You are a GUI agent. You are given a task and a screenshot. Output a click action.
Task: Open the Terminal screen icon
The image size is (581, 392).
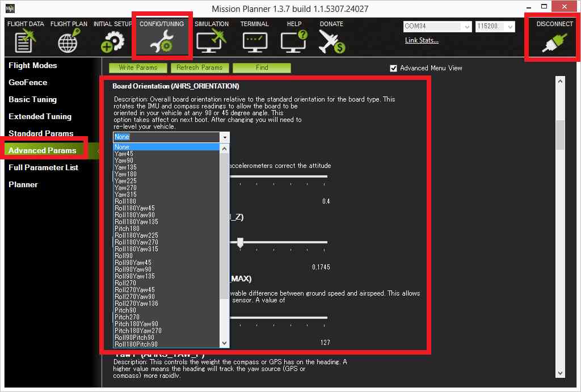point(254,42)
